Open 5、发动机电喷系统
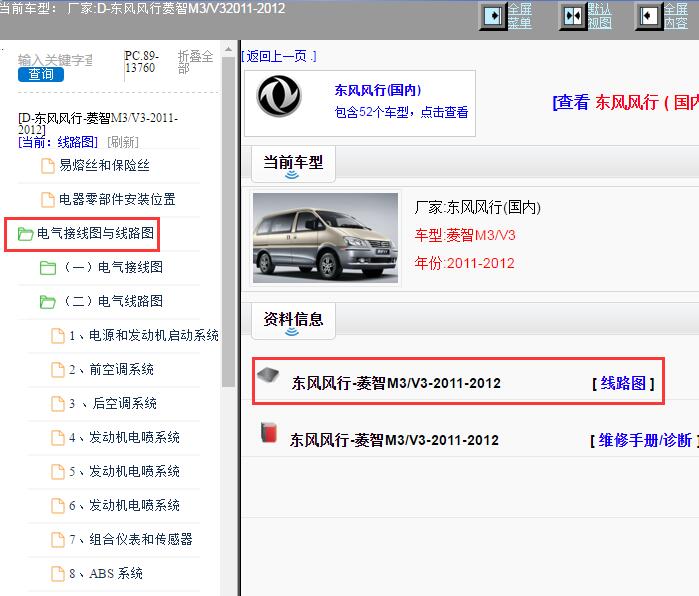 (x=124, y=471)
